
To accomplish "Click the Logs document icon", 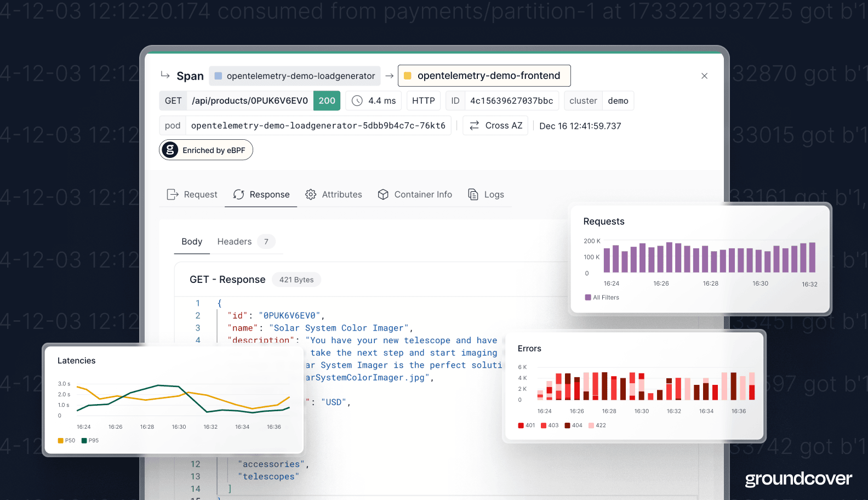I will 473,195.
